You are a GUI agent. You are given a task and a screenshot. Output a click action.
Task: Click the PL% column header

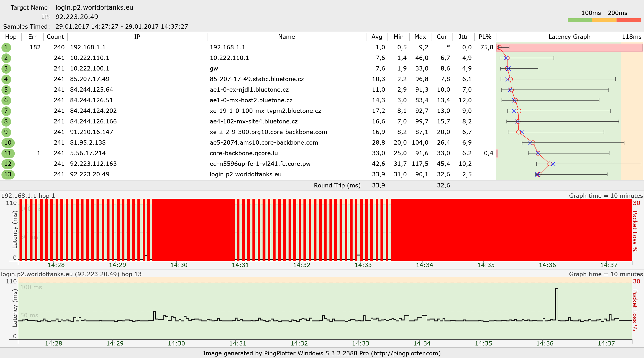(x=485, y=37)
